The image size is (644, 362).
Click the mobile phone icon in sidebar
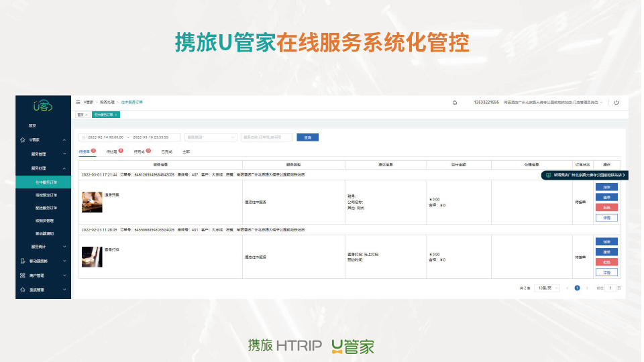[x=23, y=261]
